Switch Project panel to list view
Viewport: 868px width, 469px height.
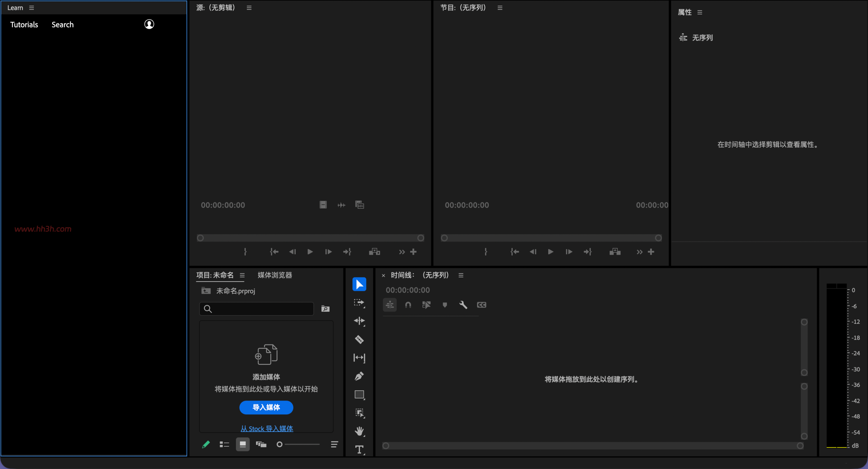[224, 444]
